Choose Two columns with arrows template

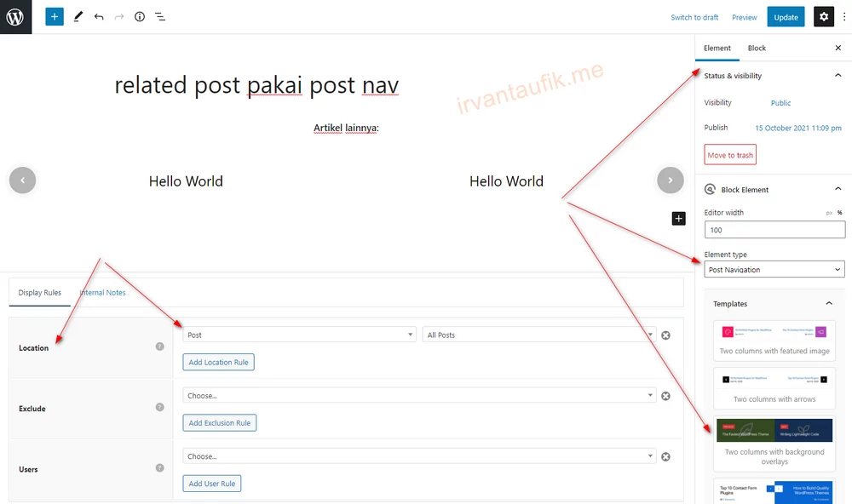(774, 387)
